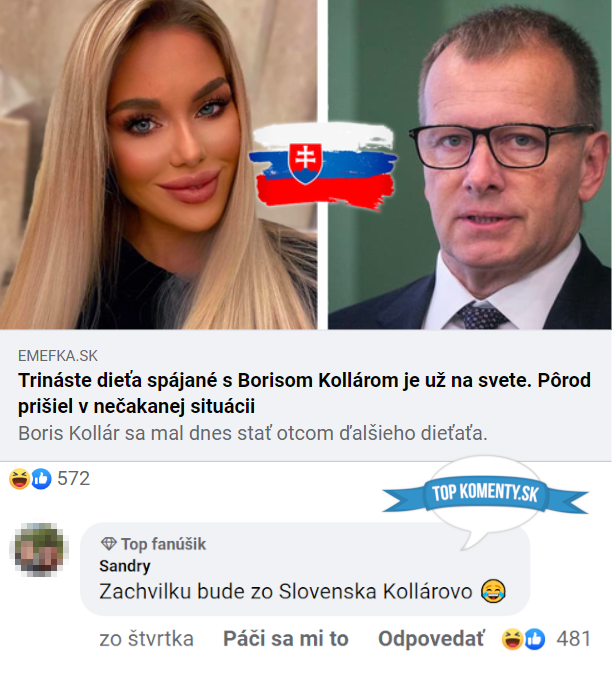The image size is (612, 677).
Task: Open the photo of man with glasses
Action: pos(470,165)
